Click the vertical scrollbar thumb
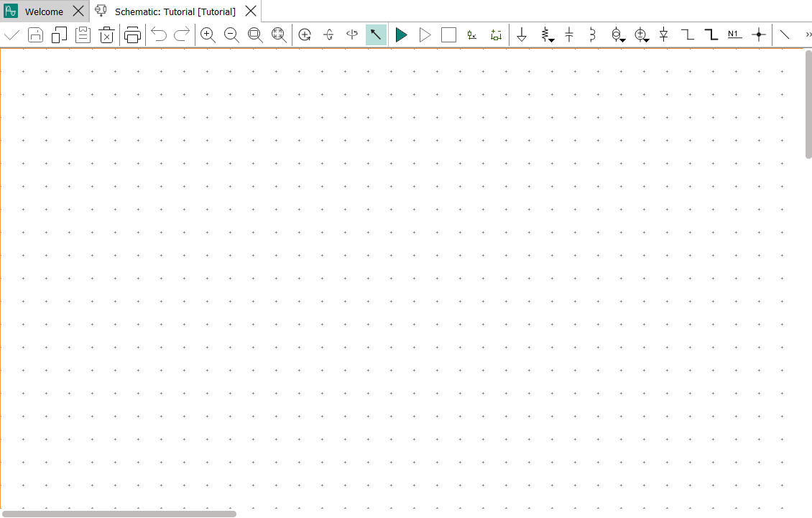812x518 pixels. click(808, 104)
